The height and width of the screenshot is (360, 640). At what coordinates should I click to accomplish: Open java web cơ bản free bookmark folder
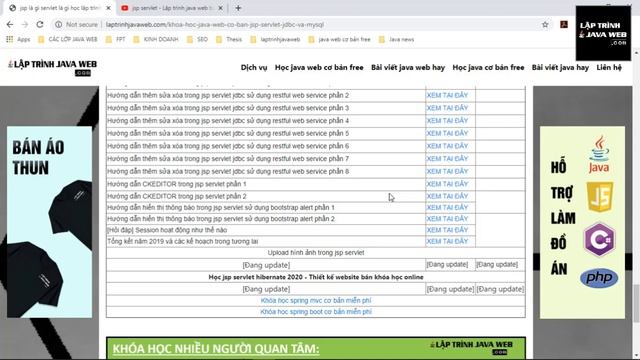click(x=340, y=40)
